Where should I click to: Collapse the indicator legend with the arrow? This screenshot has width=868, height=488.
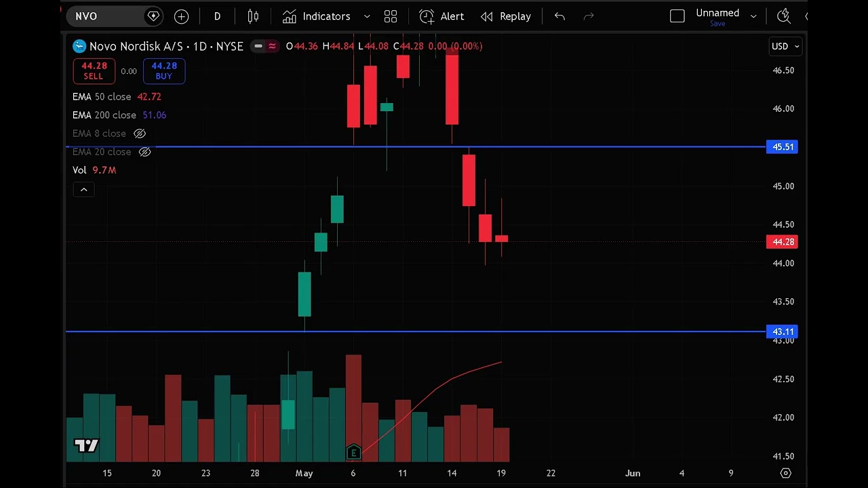[83, 190]
